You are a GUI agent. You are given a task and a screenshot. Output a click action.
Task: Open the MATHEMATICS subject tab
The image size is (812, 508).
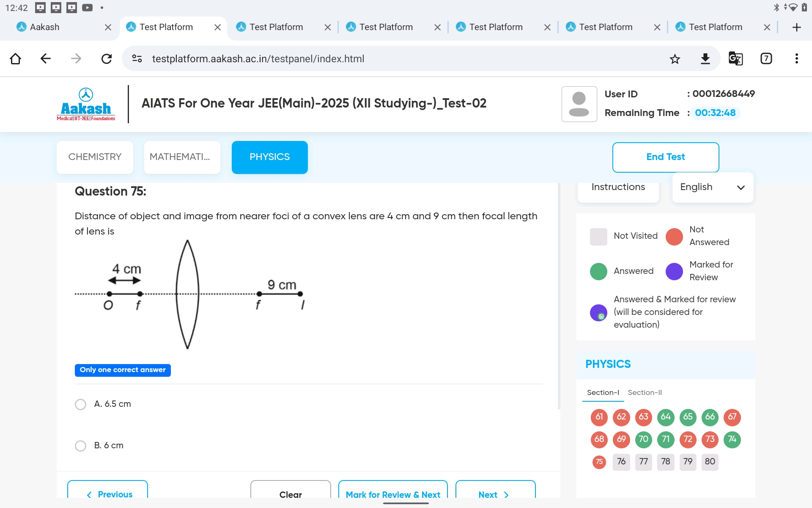182,157
